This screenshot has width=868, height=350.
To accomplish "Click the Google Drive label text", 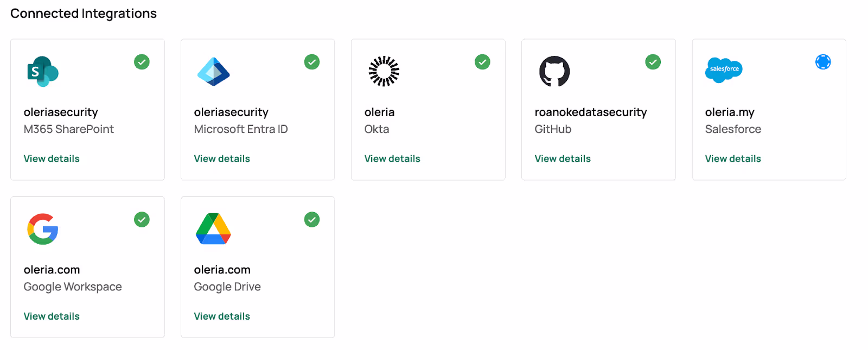I will pos(227,287).
